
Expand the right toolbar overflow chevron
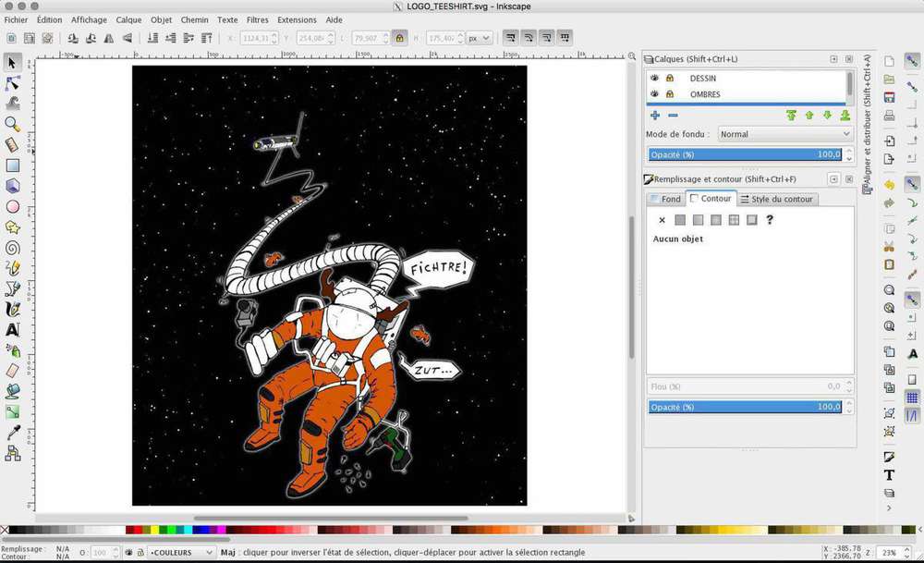[x=889, y=508]
